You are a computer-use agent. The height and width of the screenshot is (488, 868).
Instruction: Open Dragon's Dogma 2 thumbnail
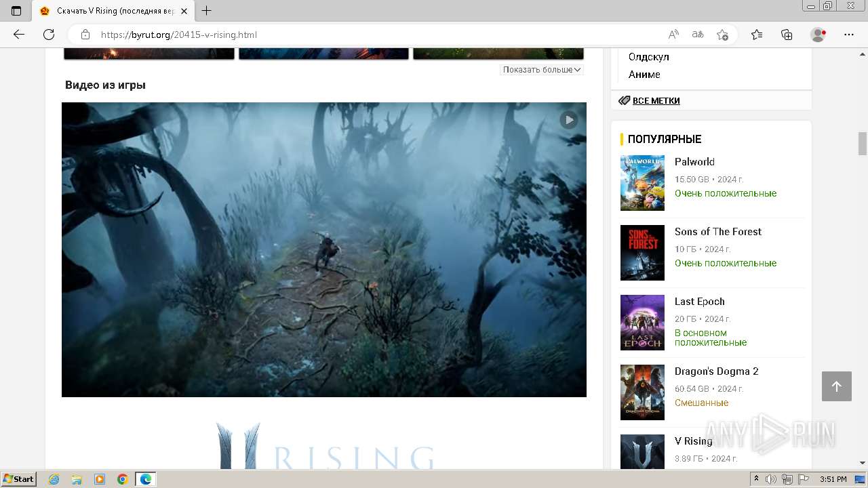(x=642, y=392)
